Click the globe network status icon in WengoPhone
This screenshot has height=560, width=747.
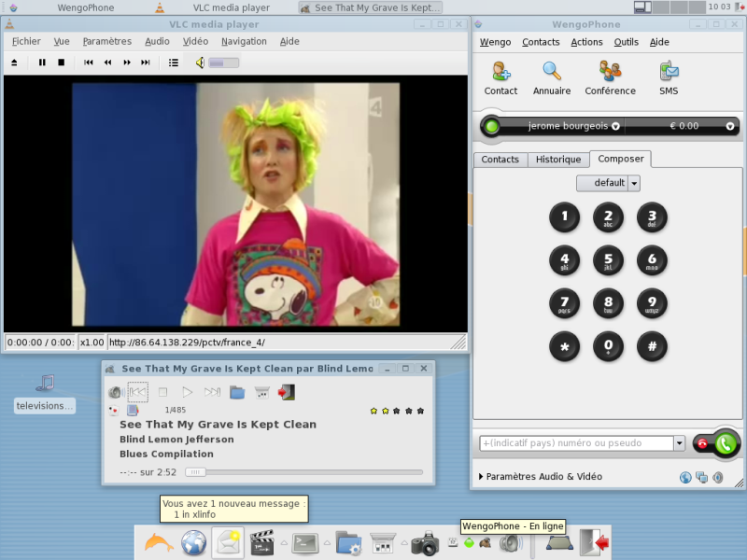[x=685, y=478]
